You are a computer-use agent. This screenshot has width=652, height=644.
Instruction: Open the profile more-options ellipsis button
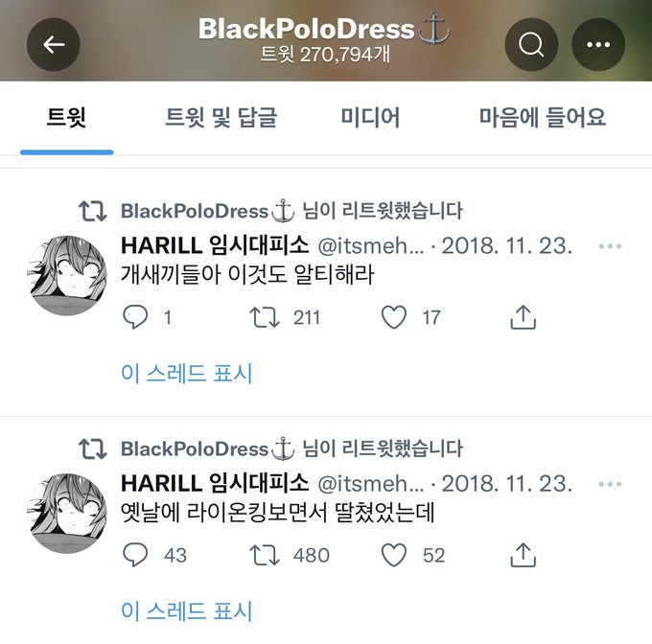598,44
